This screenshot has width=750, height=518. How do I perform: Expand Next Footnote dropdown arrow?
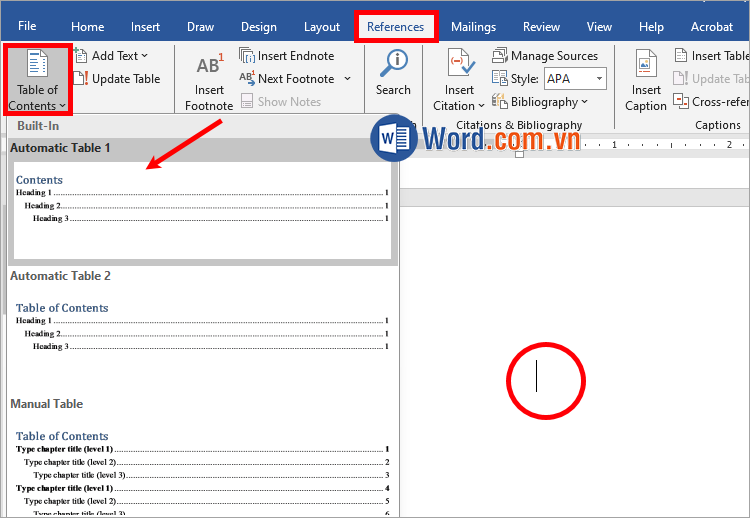pos(347,79)
